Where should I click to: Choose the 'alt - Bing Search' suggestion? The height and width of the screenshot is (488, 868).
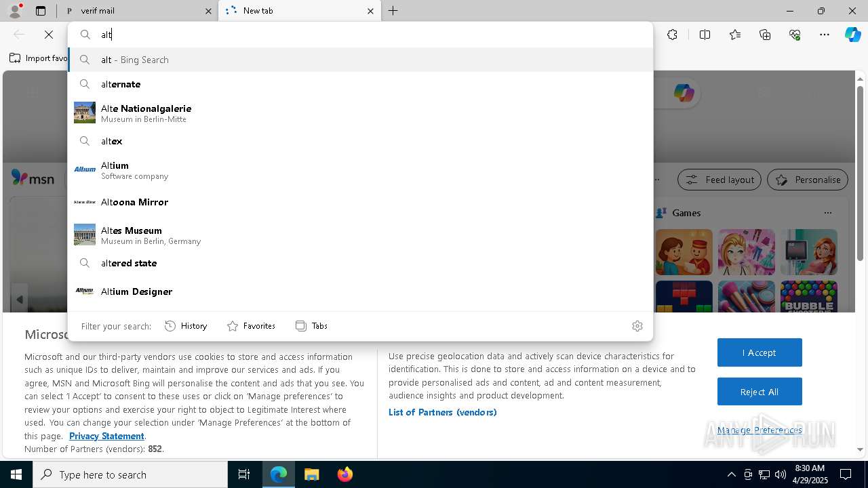coord(361,60)
